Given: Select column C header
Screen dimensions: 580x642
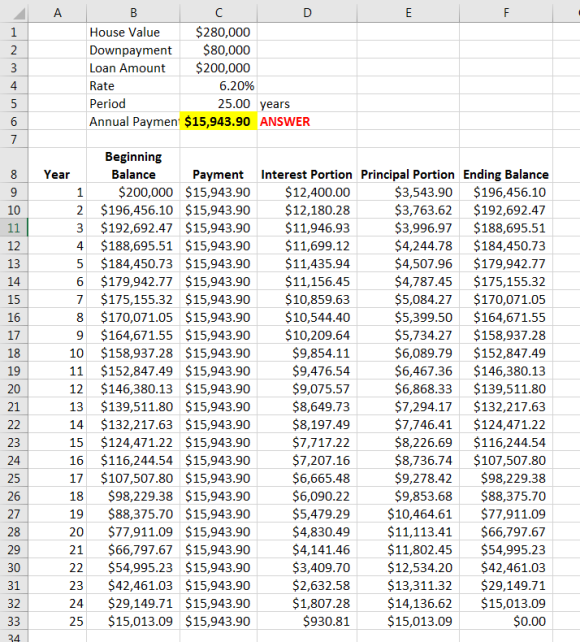Looking at the screenshot, I should [219, 13].
